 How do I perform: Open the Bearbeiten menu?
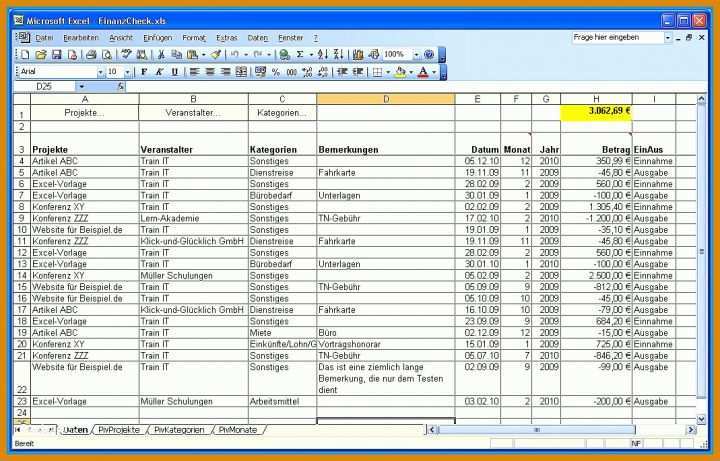[81, 38]
